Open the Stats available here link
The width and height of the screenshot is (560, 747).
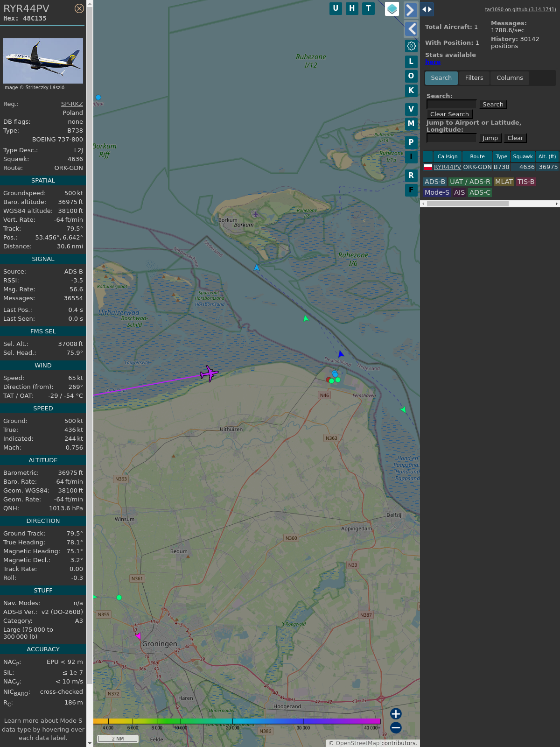click(x=433, y=62)
